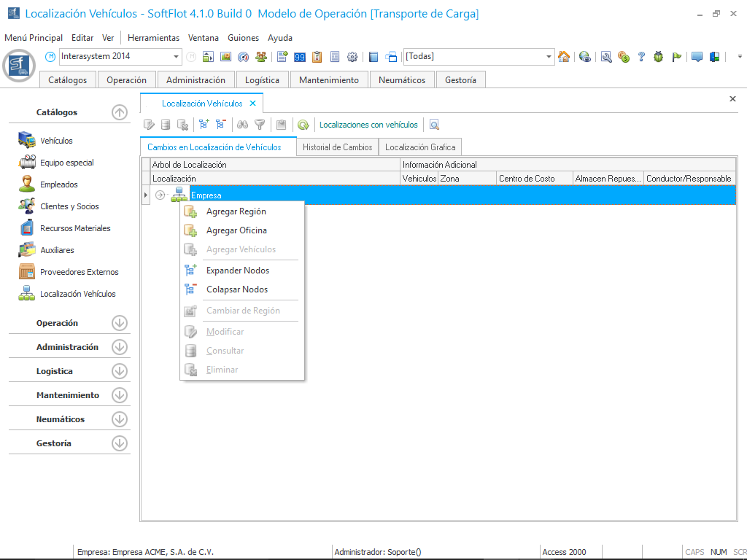
Task: Select Expander Nodos in the context menu
Action: pyautogui.click(x=237, y=271)
